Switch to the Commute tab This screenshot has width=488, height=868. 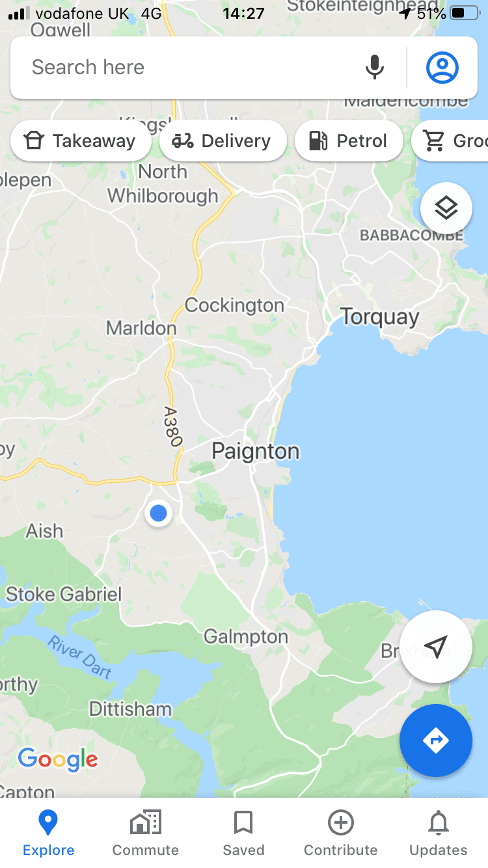[x=146, y=833]
